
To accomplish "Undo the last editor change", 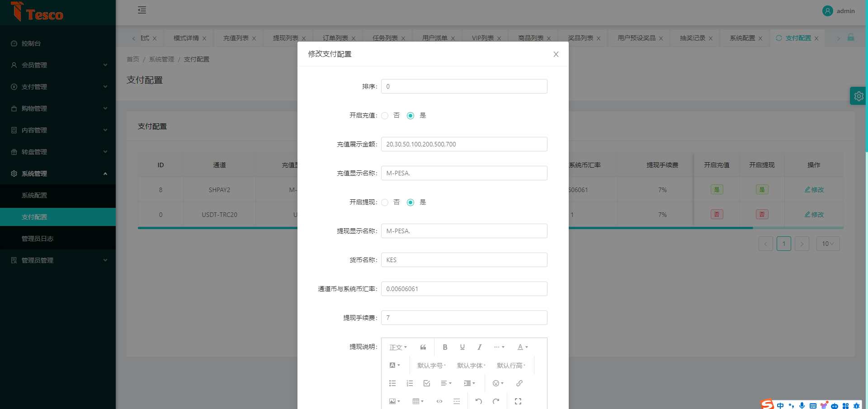I will 479,401.
